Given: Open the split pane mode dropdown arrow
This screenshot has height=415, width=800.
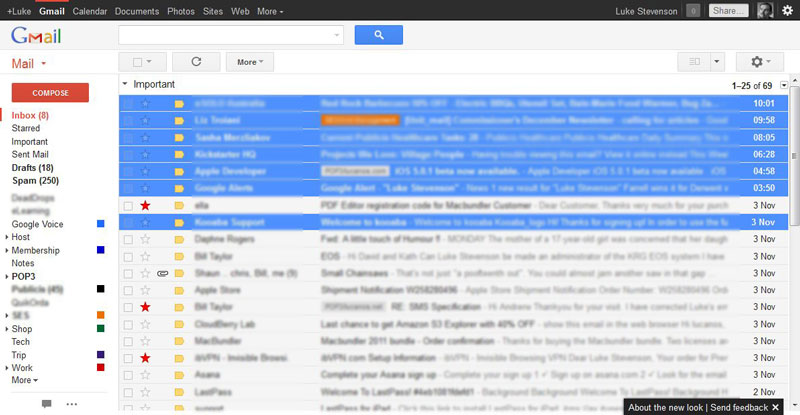Looking at the screenshot, I should [717, 62].
